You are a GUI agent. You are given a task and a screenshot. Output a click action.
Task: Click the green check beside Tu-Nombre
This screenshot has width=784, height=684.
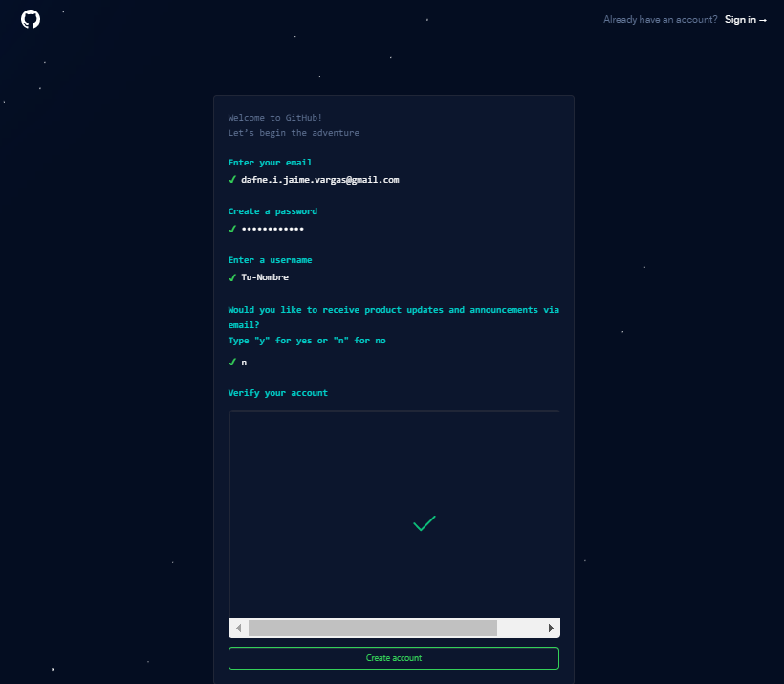pyautogui.click(x=232, y=277)
